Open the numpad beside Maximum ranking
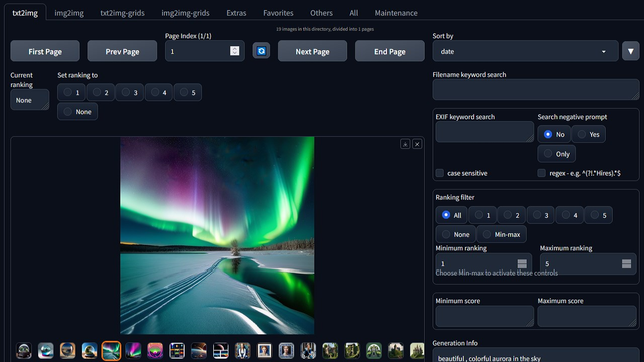The height and width of the screenshot is (362, 644). (x=626, y=263)
